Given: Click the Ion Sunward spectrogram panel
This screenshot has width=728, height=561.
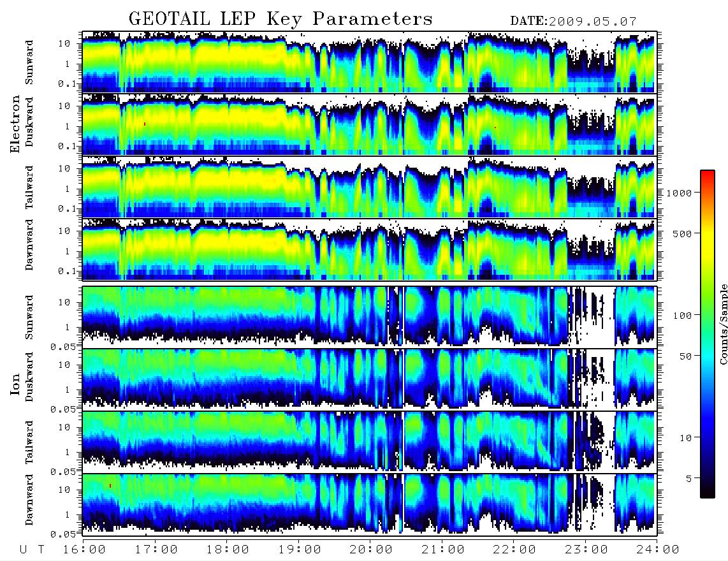Looking at the screenshot, I should point(370,317).
